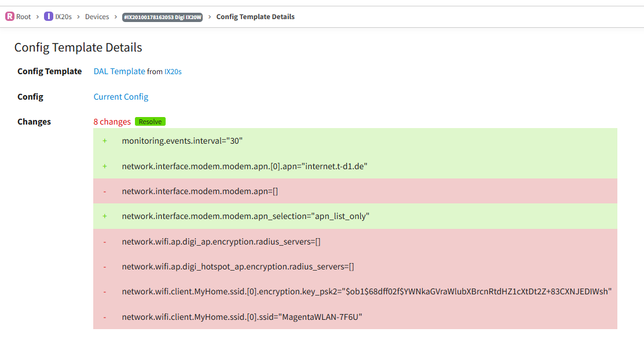Click minus icon beside digi_ap radius_servers line
The width and height of the screenshot is (644, 361).
click(105, 242)
